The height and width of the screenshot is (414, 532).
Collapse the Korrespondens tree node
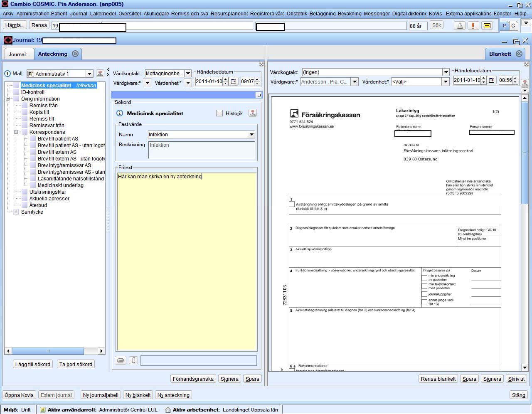16,132
